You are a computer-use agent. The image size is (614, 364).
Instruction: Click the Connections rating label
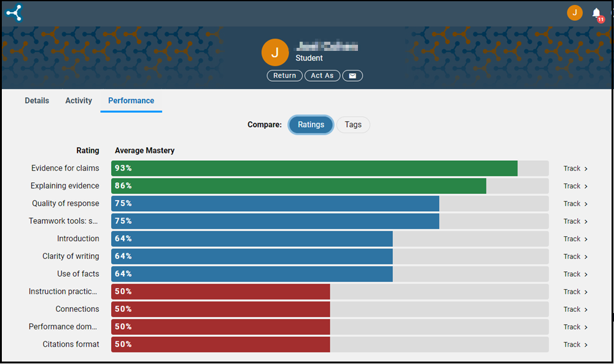coord(77,309)
